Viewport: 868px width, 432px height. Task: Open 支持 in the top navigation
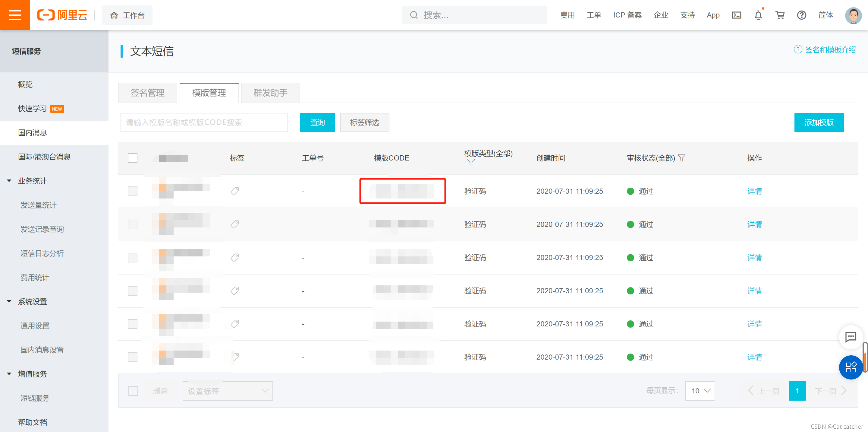[x=687, y=15]
